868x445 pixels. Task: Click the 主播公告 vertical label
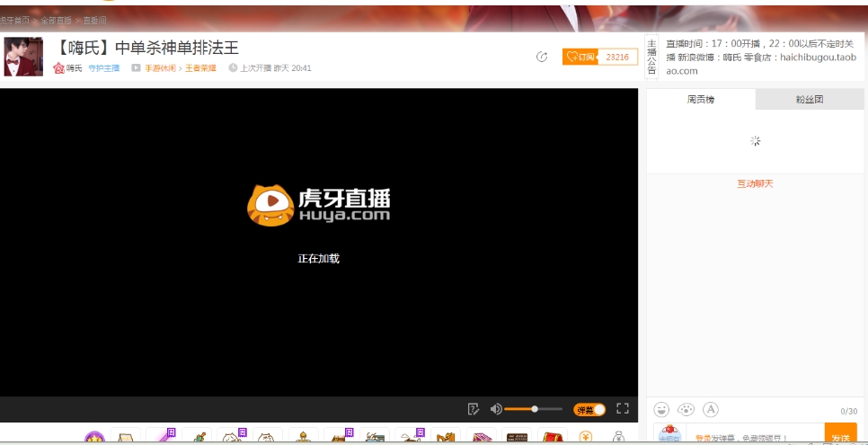click(x=651, y=57)
